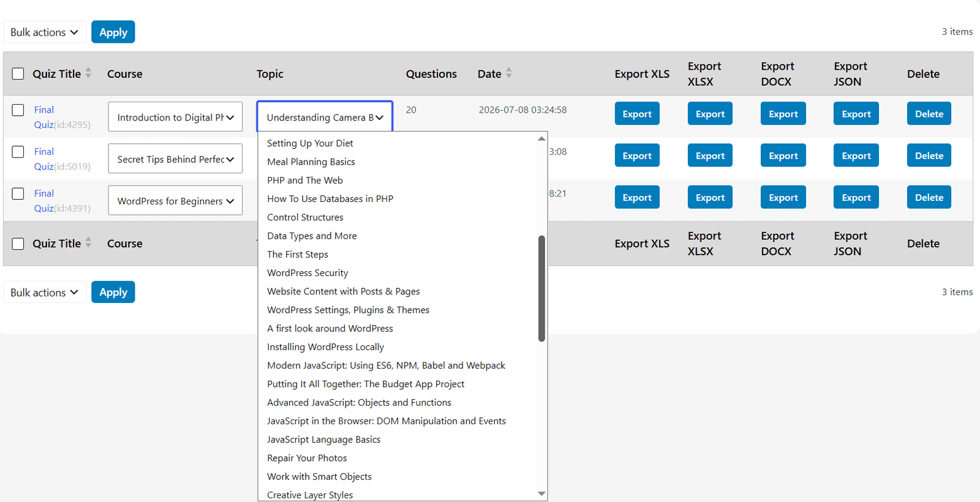Viewport: 980px width, 502px height.
Task: Click scroll-down arrow in topic dropdown list
Action: pos(541,493)
